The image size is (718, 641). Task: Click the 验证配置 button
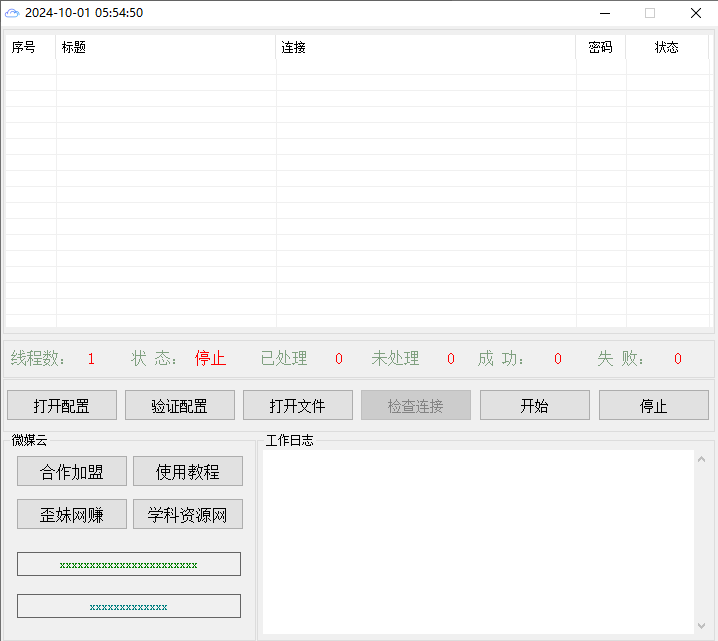[180, 405]
